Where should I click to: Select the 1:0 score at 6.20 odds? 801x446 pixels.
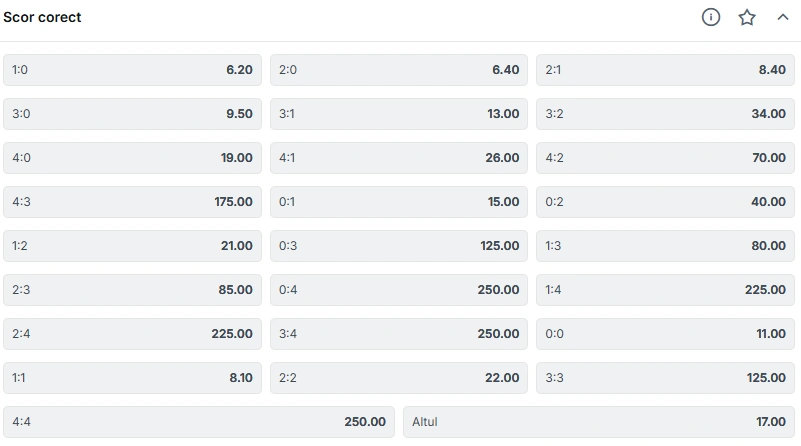(132, 70)
